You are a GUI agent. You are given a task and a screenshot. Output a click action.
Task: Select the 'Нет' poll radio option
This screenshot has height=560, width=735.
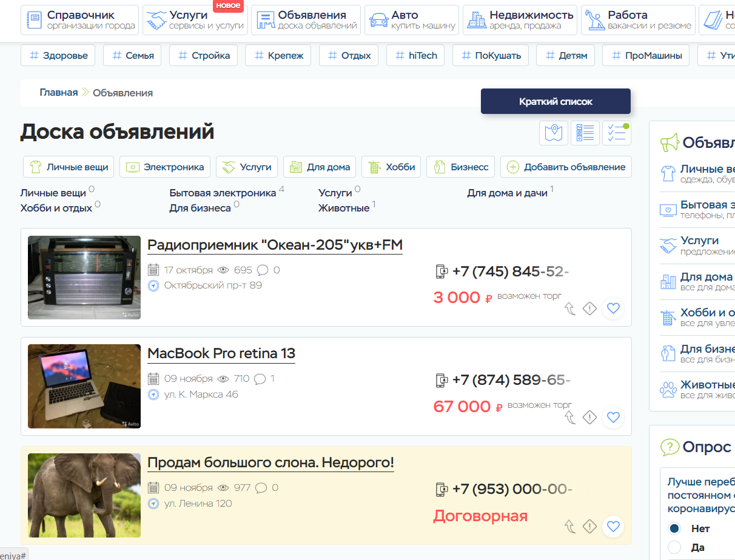(674, 528)
